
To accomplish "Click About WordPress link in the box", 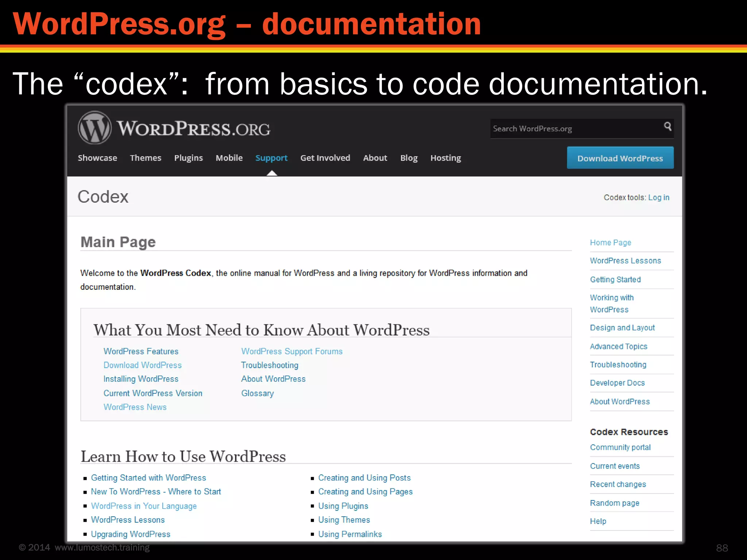I will [273, 379].
